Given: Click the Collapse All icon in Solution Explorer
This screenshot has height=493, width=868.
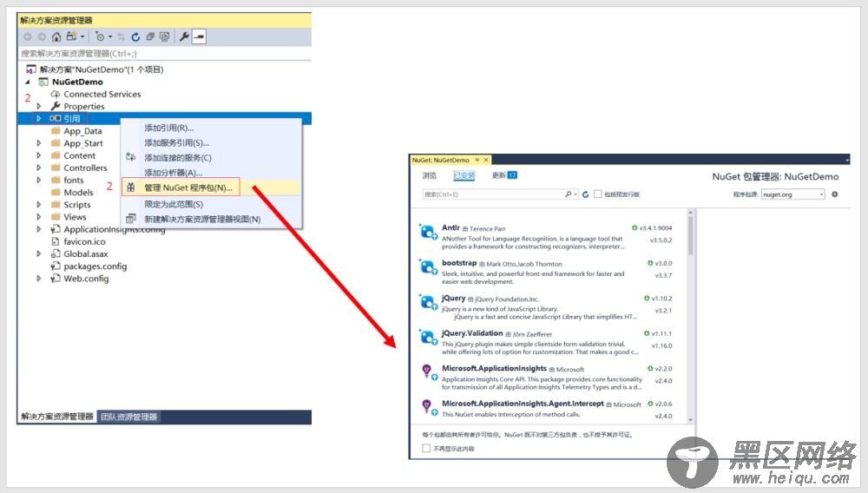Looking at the screenshot, I should click(150, 36).
